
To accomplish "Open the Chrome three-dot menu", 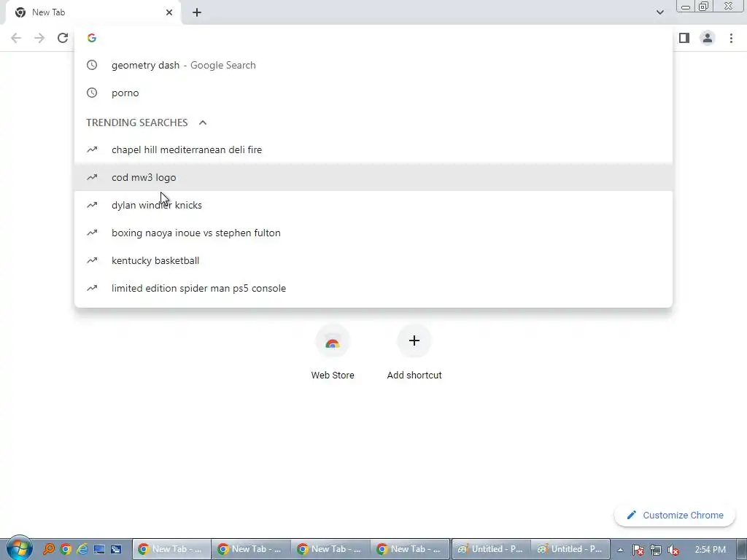I will pyautogui.click(x=731, y=38).
